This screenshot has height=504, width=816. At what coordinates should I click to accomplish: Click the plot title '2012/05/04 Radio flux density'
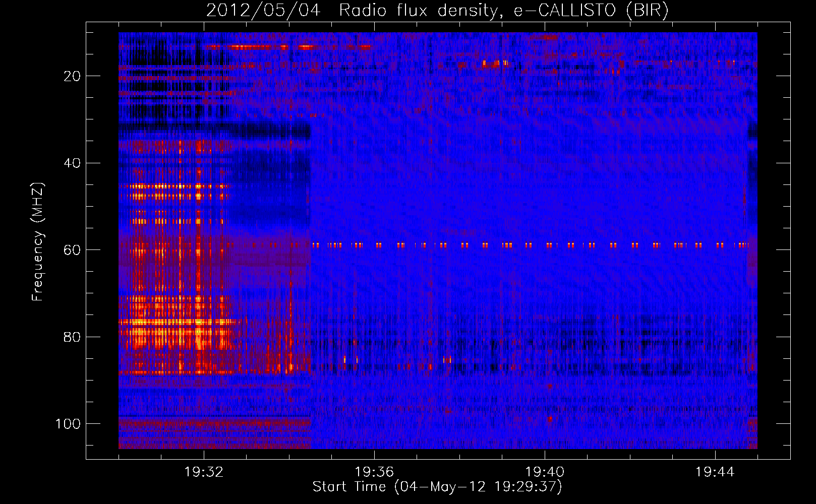pyautogui.click(x=437, y=10)
